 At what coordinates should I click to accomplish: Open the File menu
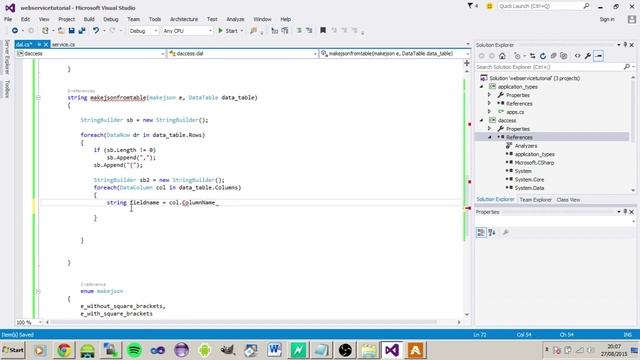pos(8,19)
